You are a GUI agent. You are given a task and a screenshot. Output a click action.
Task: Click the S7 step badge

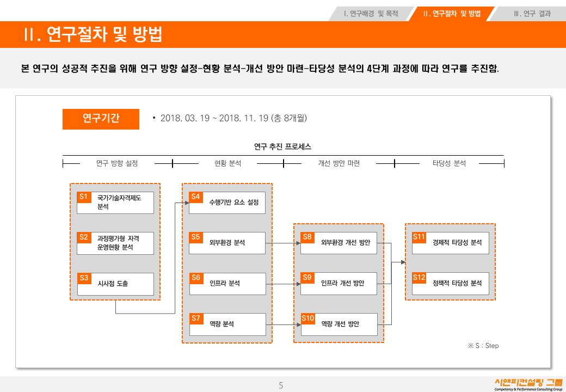[x=196, y=318]
